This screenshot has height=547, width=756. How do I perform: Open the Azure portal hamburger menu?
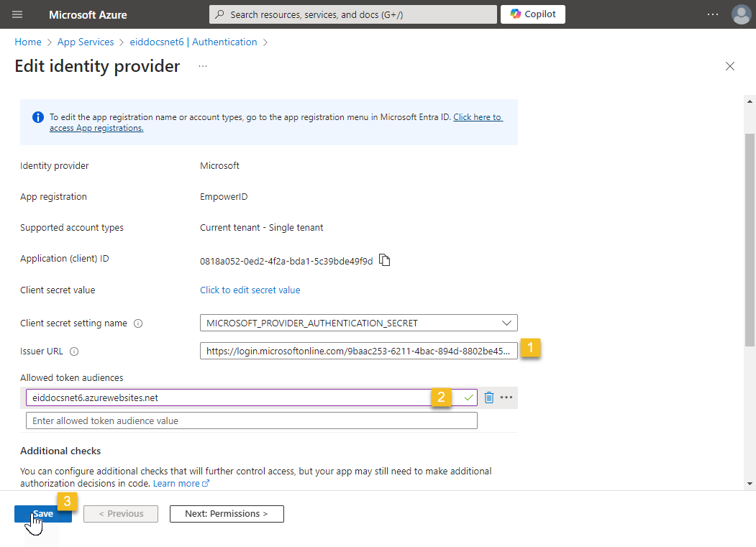(x=17, y=14)
